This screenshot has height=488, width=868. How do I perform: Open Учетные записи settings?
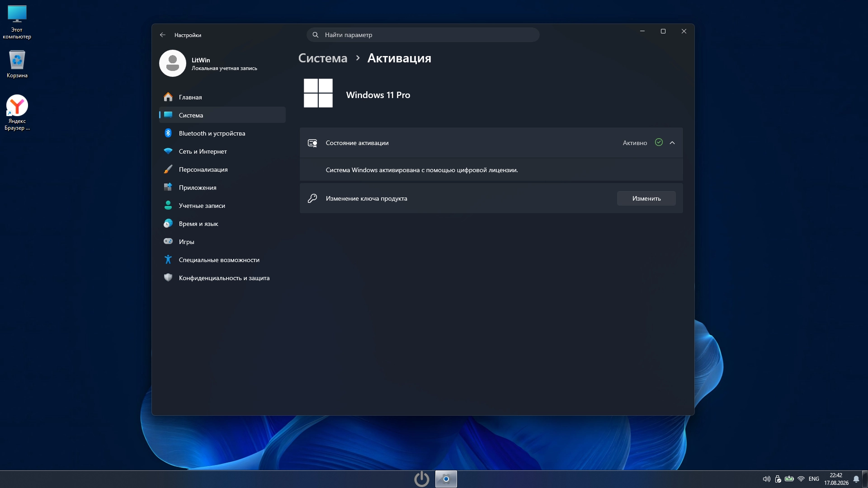click(x=222, y=206)
